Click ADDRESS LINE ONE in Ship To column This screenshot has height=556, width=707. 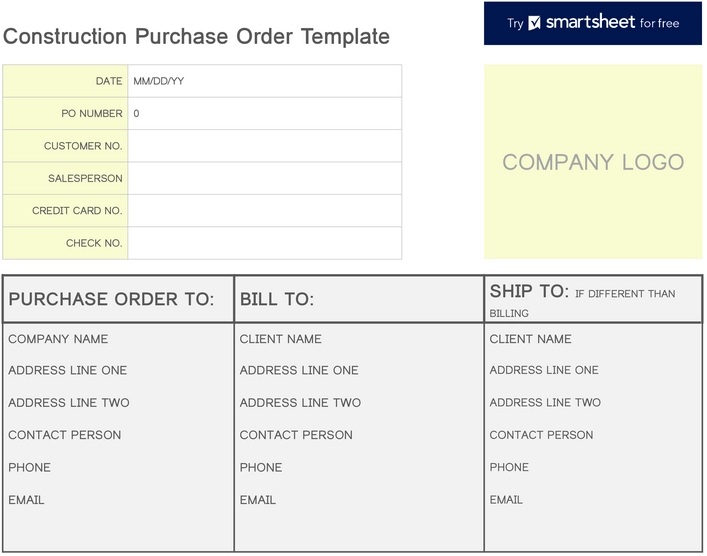click(x=544, y=370)
